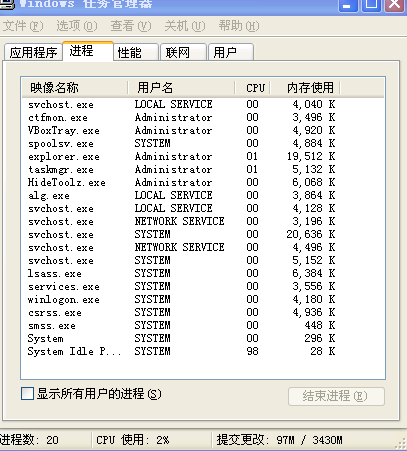Select the System Idle P... process
The image size is (407, 451).
click(x=203, y=351)
